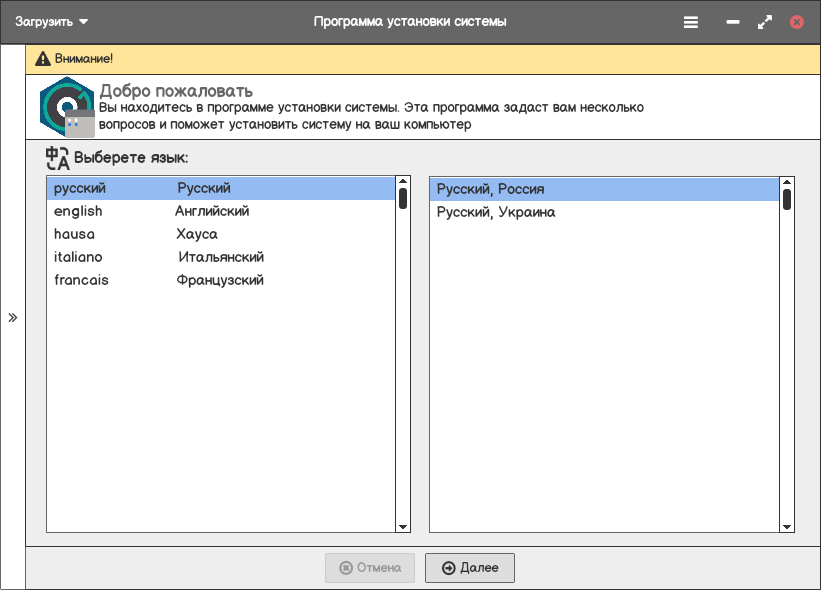Expand the left sidebar chevron
821x590 pixels.
tap(13, 318)
